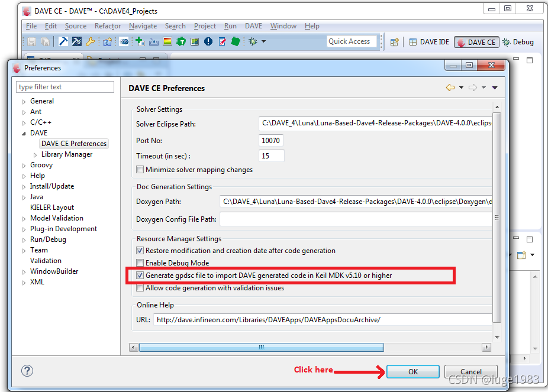The image size is (548, 392).
Task: Click the Doxygen Config File Path field
Action: click(x=356, y=219)
